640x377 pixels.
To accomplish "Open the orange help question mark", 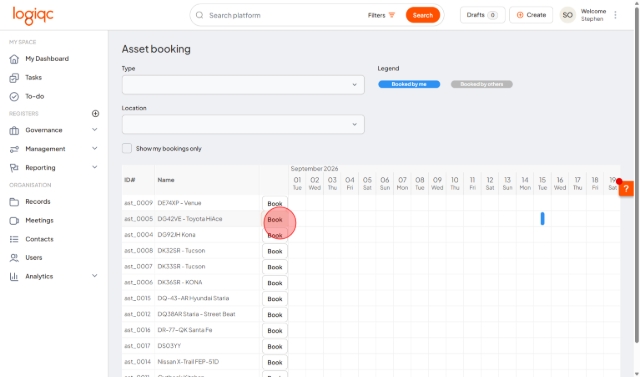I will [x=626, y=188].
